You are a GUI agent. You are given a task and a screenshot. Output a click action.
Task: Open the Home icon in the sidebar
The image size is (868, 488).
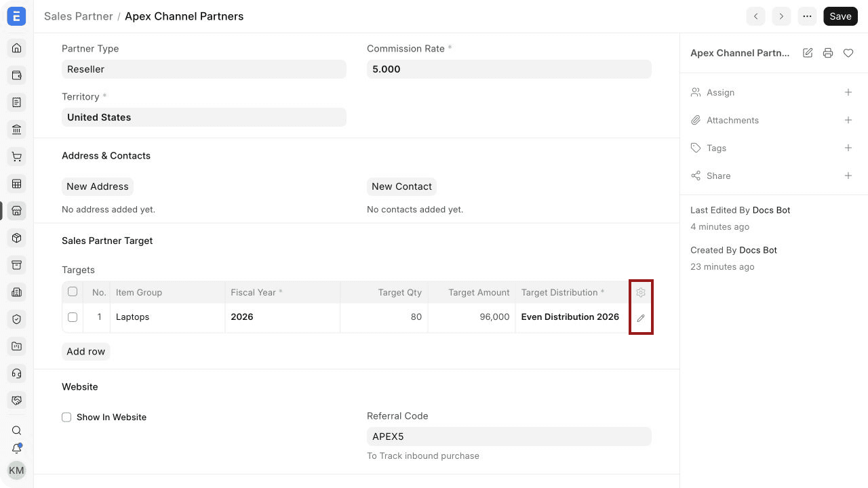coord(17,48)
